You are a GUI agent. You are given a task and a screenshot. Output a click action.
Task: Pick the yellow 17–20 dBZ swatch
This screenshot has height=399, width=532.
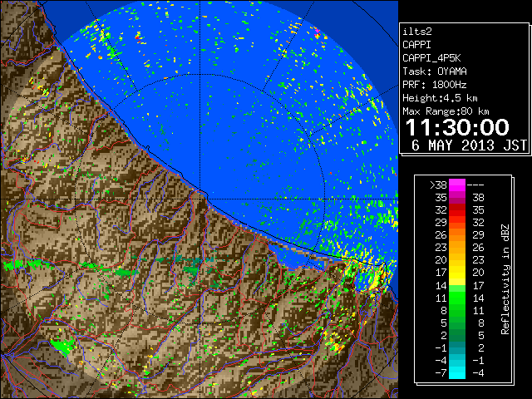457,273
